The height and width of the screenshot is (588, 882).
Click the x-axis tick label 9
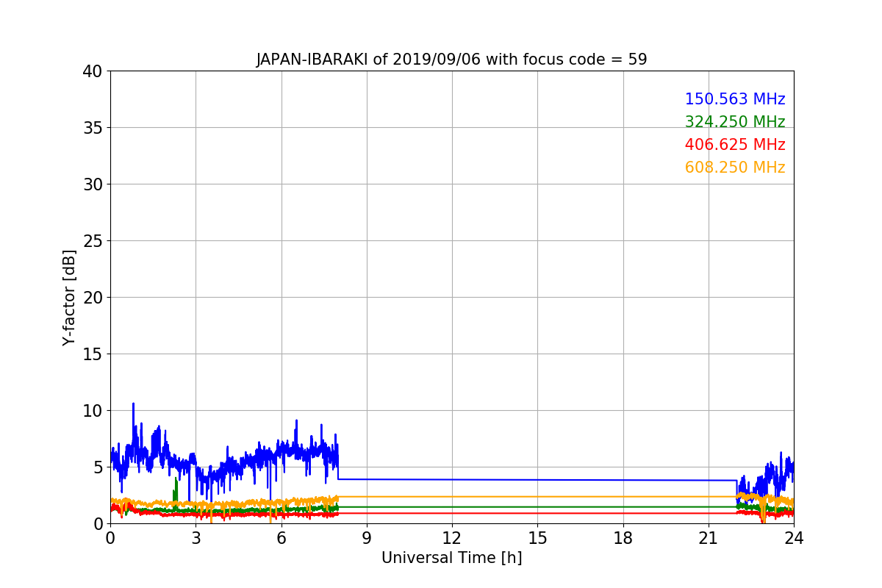pyautogui.click(x=367, y=538)
